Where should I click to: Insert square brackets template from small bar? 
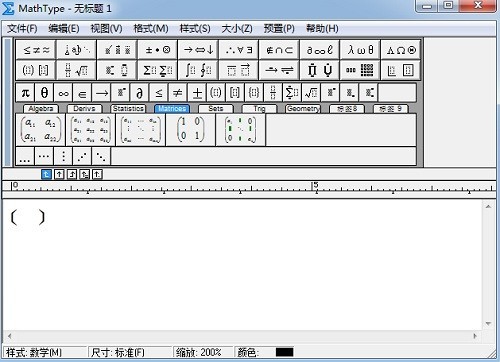235,93
